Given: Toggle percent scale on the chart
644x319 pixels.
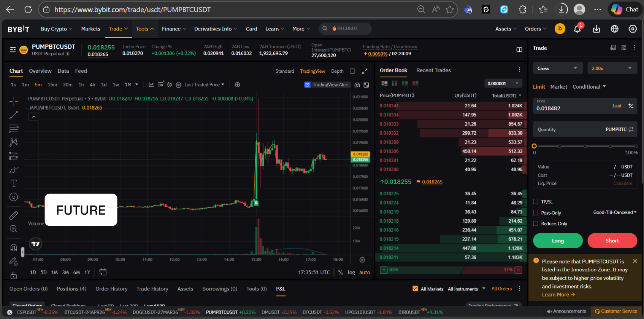Looking at the screenshot, I should pyautogui.click(x=341, y=272).
